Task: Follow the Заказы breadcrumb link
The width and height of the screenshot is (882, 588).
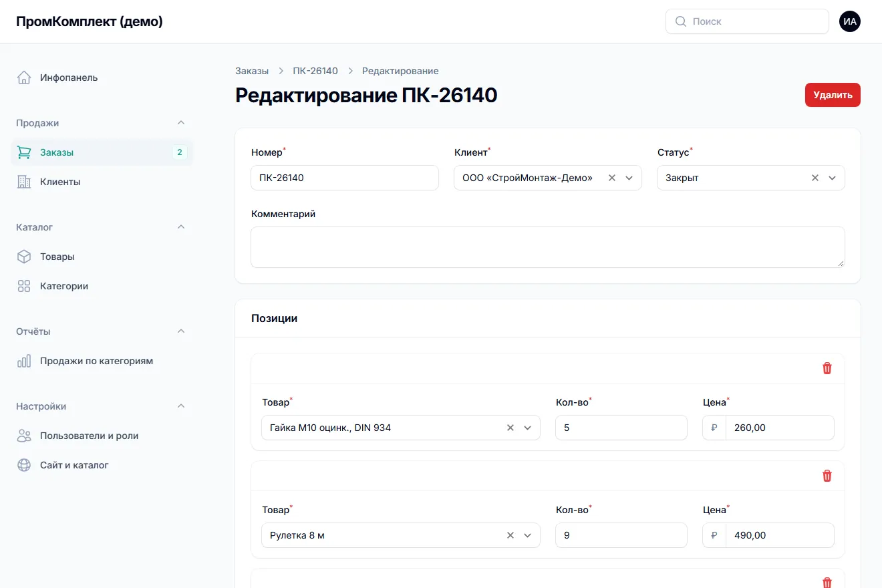Action: 252,71
